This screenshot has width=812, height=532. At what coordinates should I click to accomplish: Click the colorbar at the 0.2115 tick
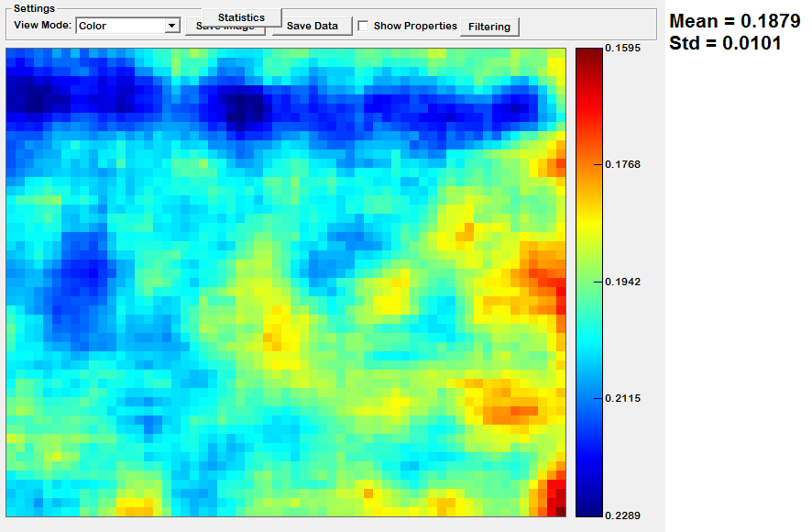coord(588,398)
